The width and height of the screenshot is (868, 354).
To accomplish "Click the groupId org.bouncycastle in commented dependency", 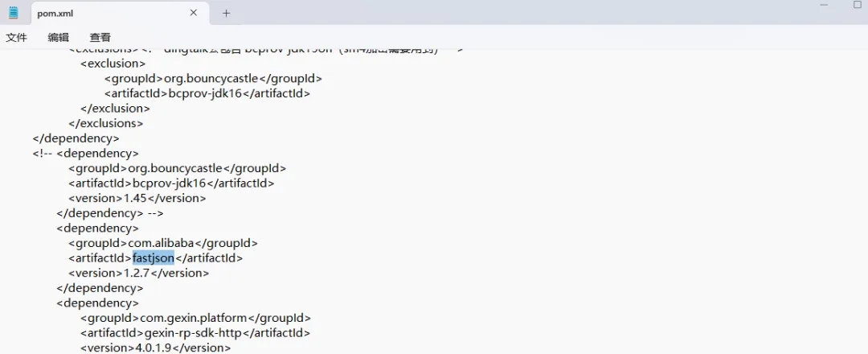I will pos(177,168).
